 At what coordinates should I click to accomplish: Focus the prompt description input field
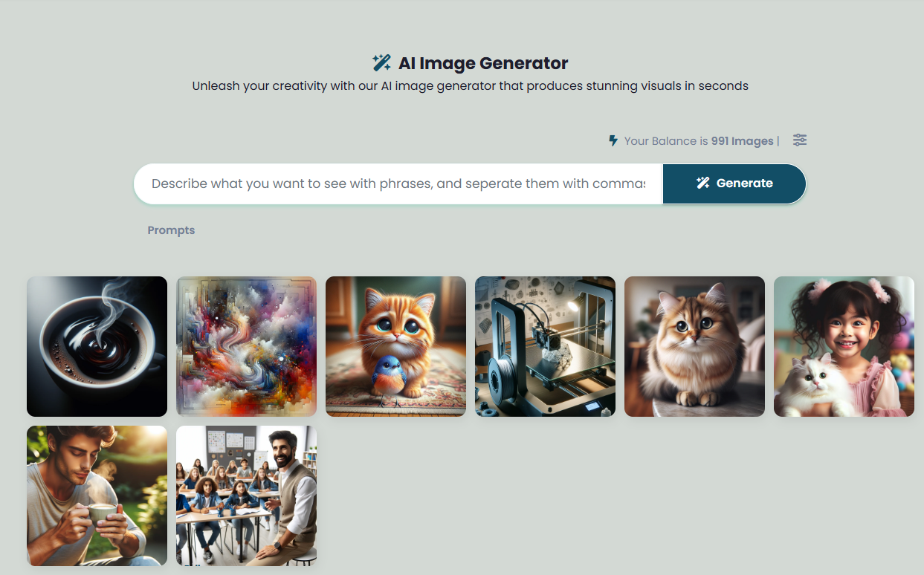(398, 183)
